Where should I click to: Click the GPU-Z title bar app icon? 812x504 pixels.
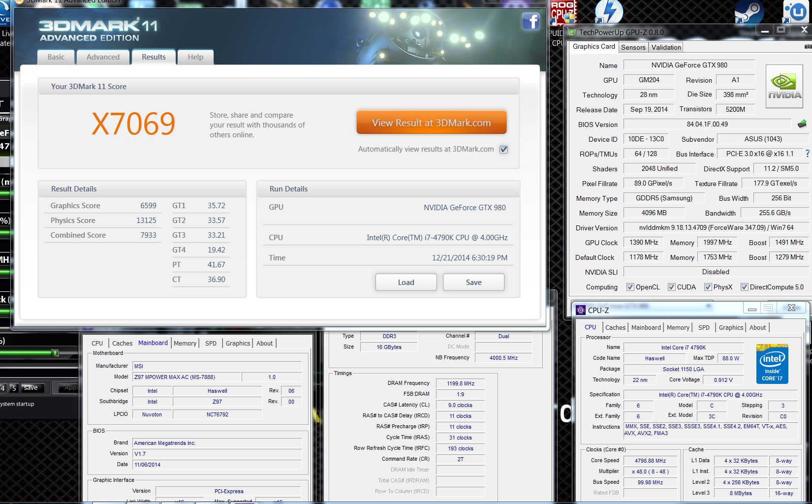572,32
